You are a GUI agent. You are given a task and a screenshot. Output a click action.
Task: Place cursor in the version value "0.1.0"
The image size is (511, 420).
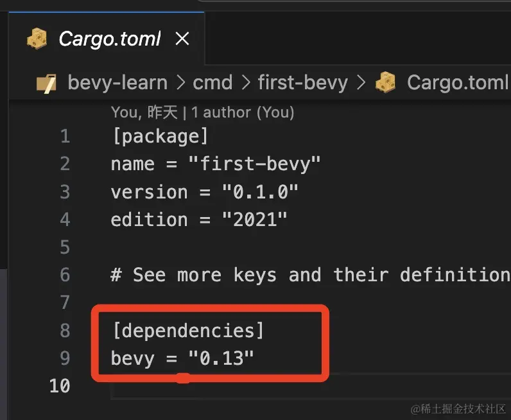[260, 192]
